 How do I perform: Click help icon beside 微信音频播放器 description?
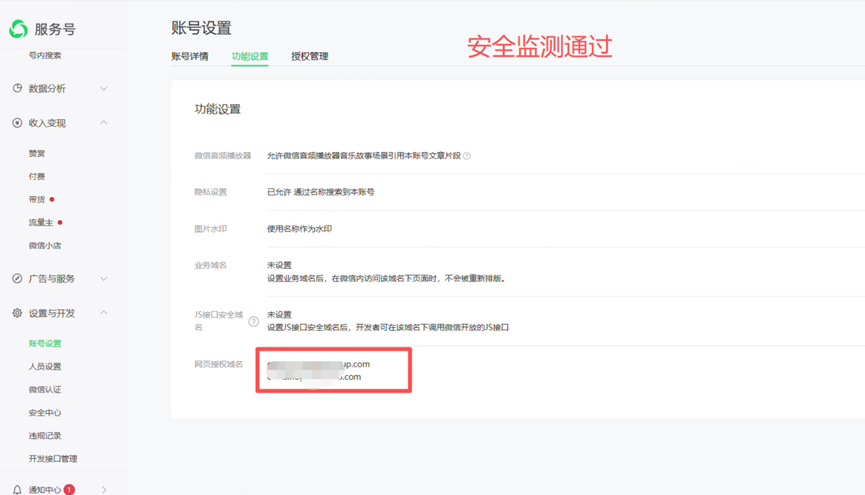point(467,156)
